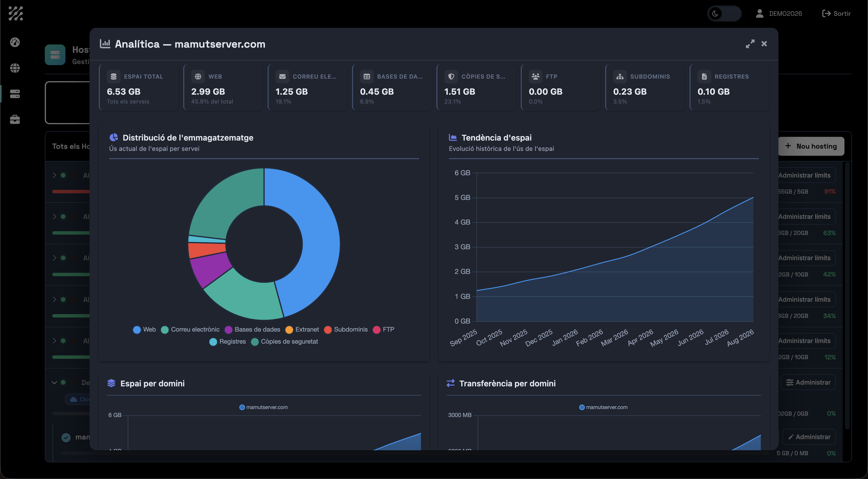Toggle the Registres legend entry
This screenshot has height=479, width=868.
(x=227, y=342)
